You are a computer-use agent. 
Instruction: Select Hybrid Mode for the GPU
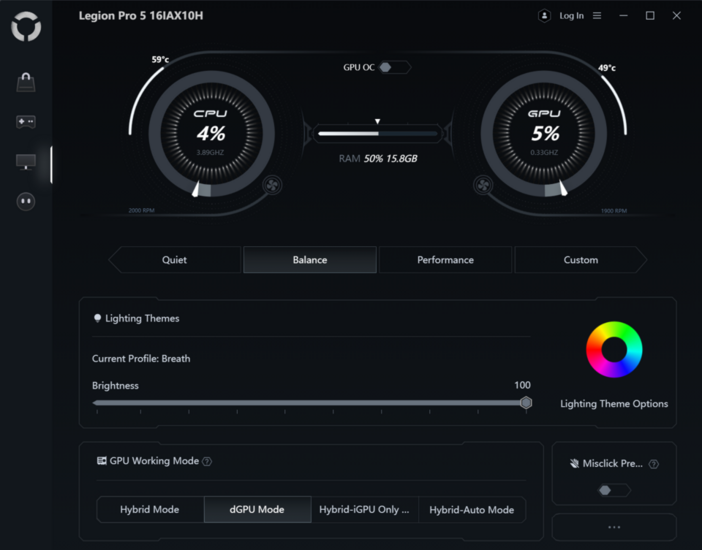coord(150,510)
